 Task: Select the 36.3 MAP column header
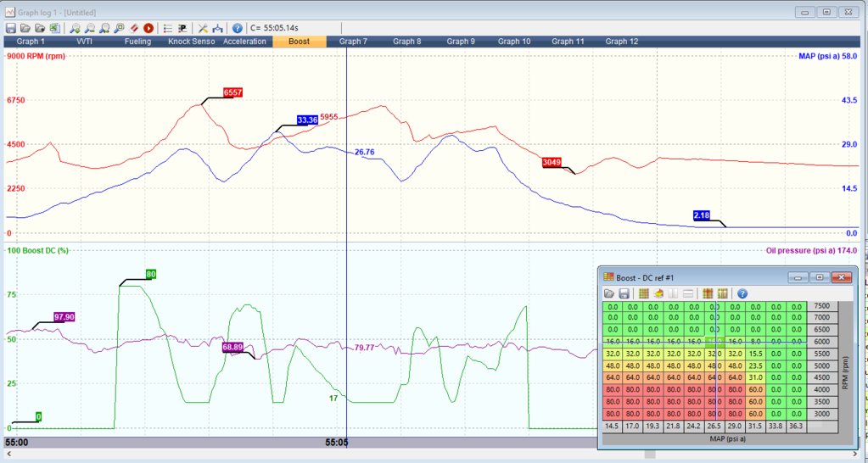point(797,427)
